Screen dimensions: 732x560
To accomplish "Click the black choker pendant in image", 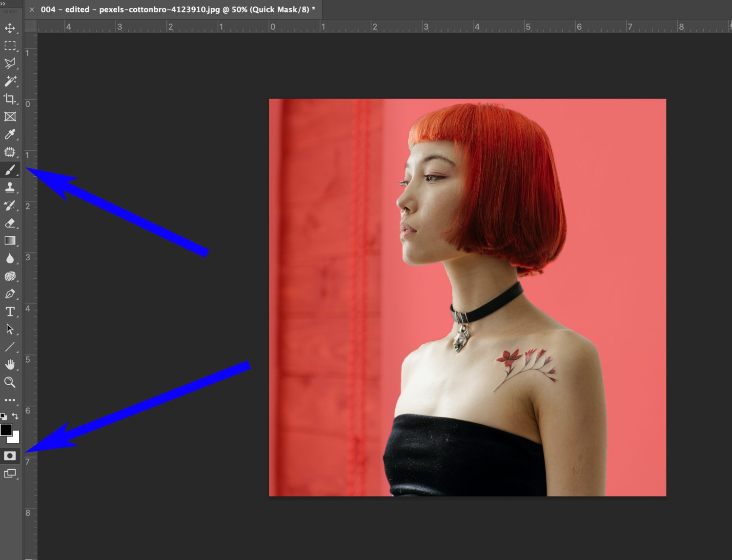I will coord(461,339).
